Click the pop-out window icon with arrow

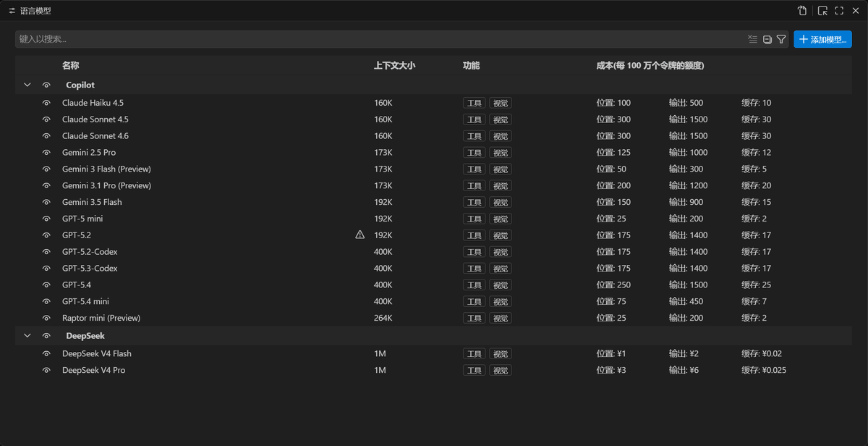click(822, 11)
